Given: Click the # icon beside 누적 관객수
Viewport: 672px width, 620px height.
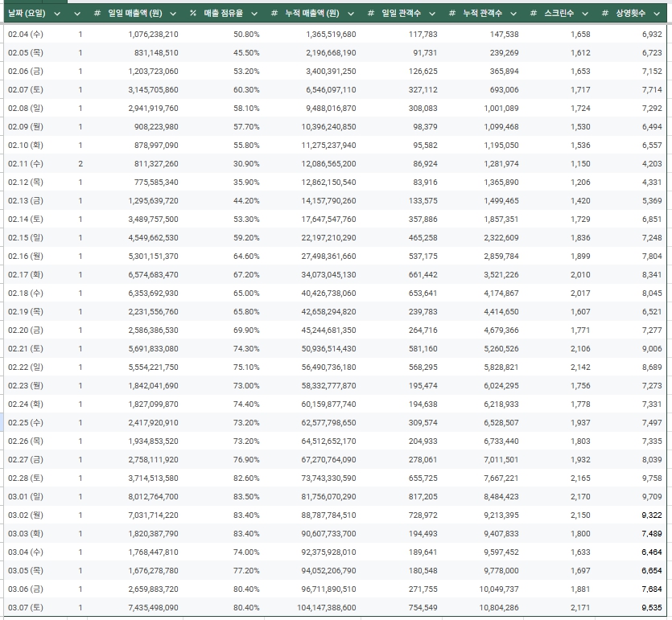Looking at the screenshot, I should (452, 14).
